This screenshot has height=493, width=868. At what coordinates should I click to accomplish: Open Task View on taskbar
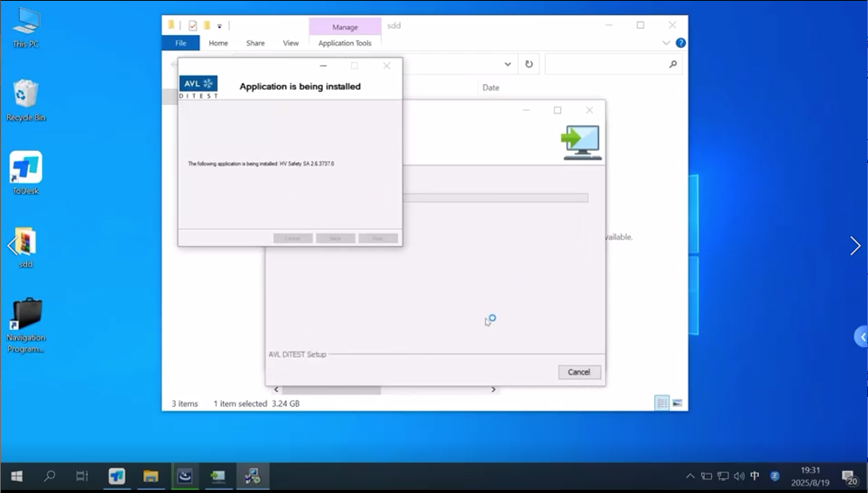[82, 476]
